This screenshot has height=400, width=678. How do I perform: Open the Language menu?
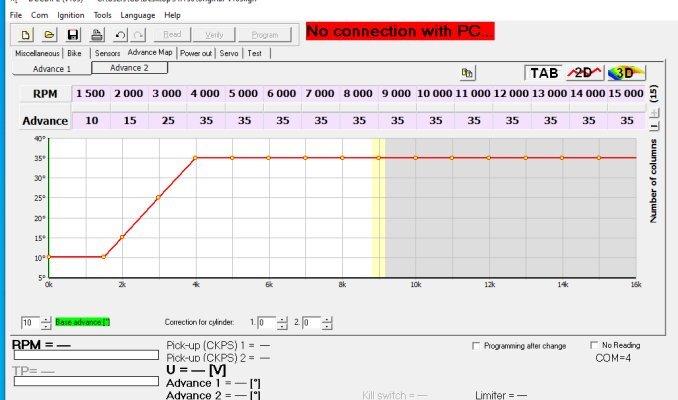pyautogui.click(x=138, y=15)
